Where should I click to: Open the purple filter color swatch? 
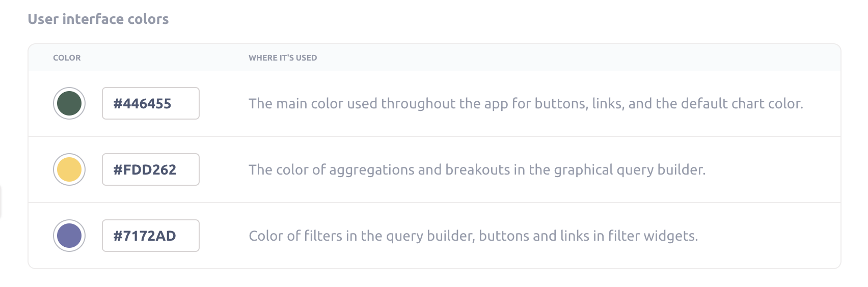(x=69, y=236)
